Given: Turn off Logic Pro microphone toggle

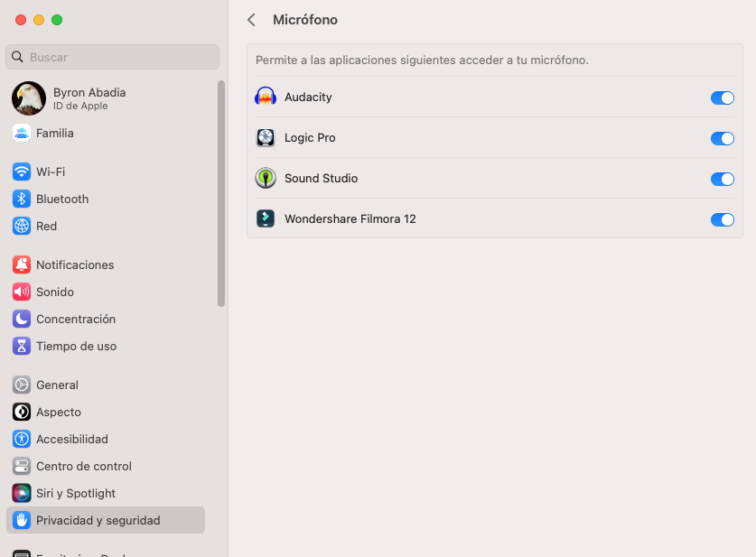Looking at the screenshot, I should (723, 138).
